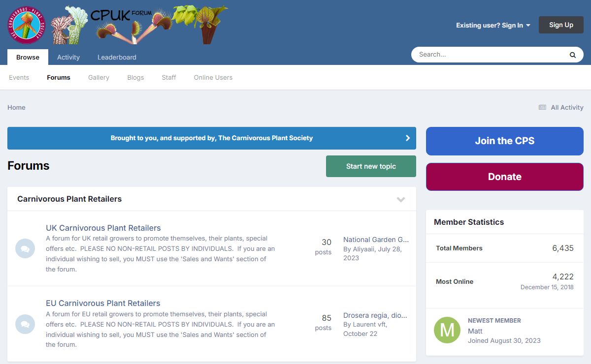Screen dimensions: 591x364
Task: Open the EU Carnivorous Plant Retailers forum
Action: pos(103,303)
